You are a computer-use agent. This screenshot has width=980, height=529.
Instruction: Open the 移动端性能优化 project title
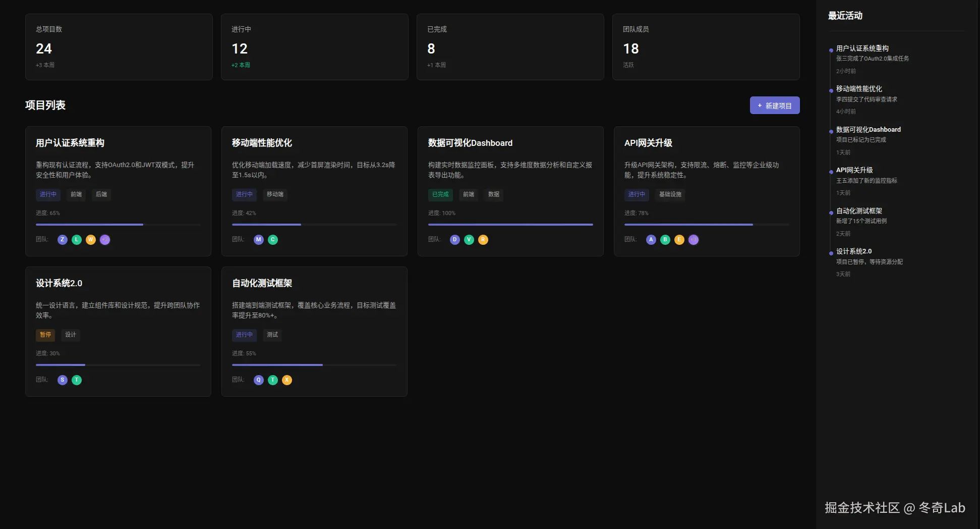(x=262, y=143)
